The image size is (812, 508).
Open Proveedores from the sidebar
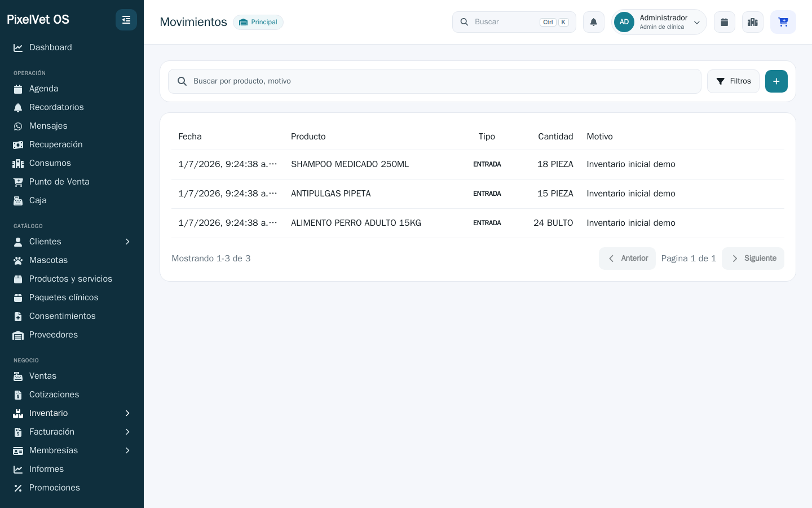click(72, 335)
